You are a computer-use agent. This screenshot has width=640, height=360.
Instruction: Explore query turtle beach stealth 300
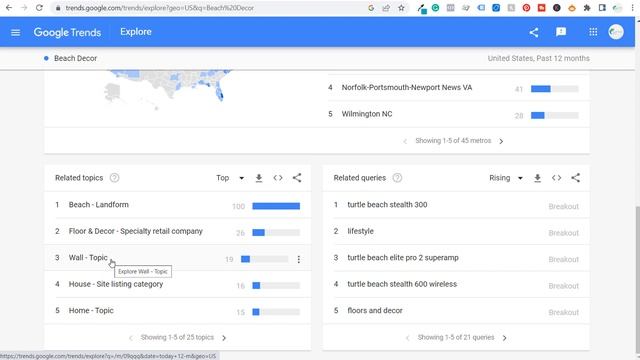click(x=387, y=205)
